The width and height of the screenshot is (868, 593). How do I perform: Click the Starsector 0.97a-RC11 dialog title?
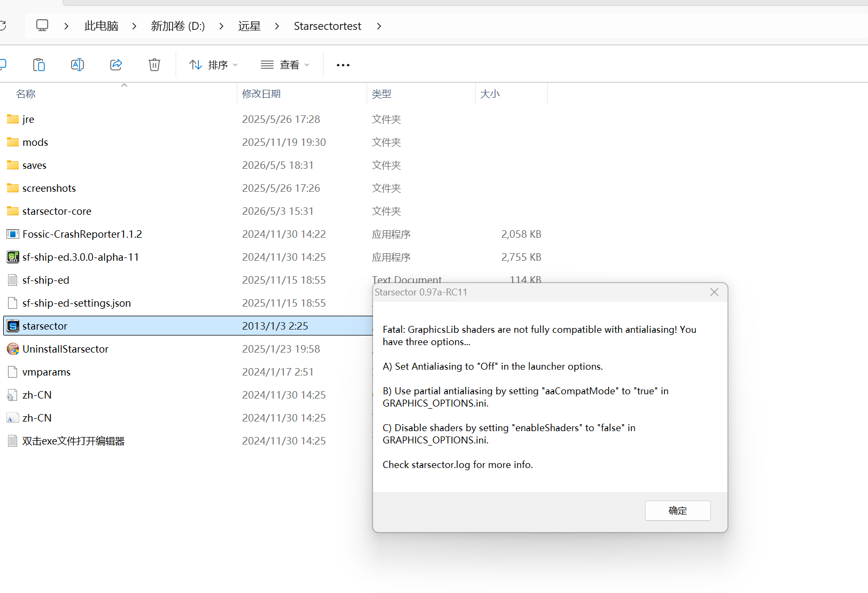421,292
